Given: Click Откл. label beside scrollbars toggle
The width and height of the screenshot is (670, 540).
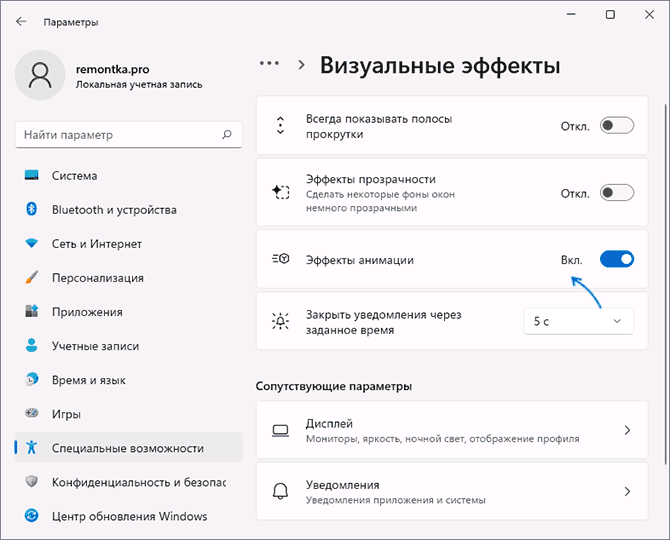Looking at the screenshot, I should click(575, 126).
